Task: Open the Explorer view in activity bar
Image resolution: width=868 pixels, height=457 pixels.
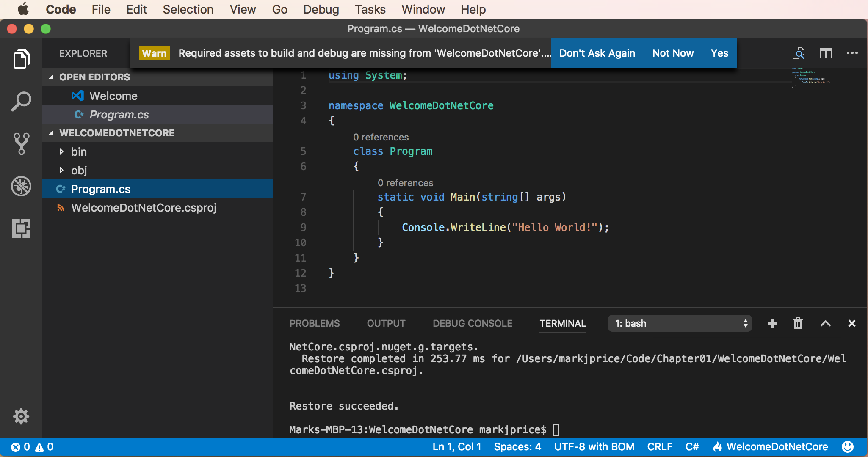Action: [21, 58]
